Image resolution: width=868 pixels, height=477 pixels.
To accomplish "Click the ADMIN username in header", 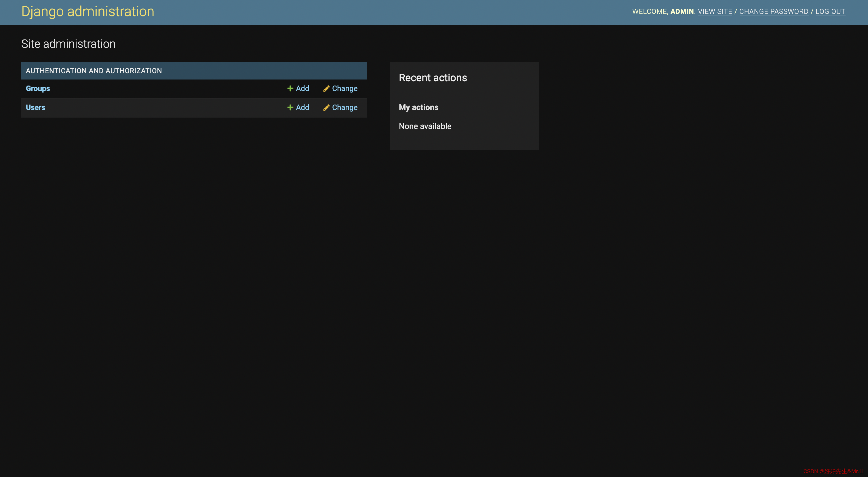I will click(x=682, y=12).
